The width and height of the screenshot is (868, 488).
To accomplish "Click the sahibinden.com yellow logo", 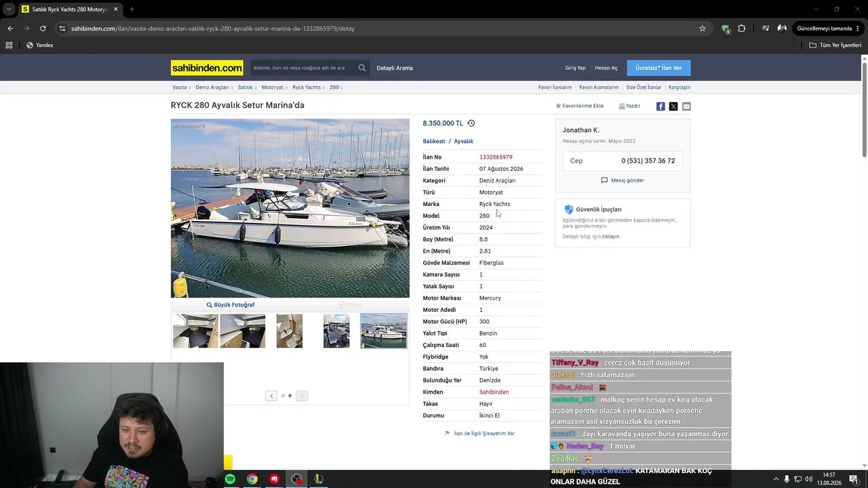I will click(207, 68).
